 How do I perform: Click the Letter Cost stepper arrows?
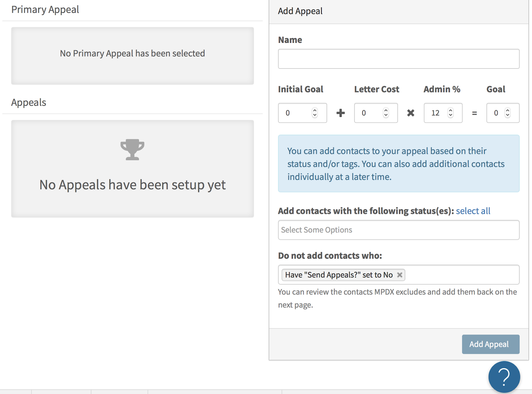386,113
